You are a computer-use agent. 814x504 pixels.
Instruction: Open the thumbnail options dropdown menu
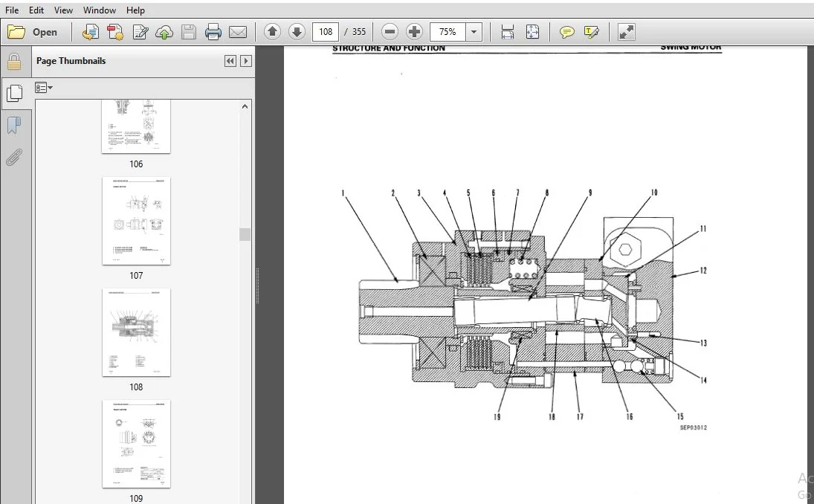[x=44, y=88]
